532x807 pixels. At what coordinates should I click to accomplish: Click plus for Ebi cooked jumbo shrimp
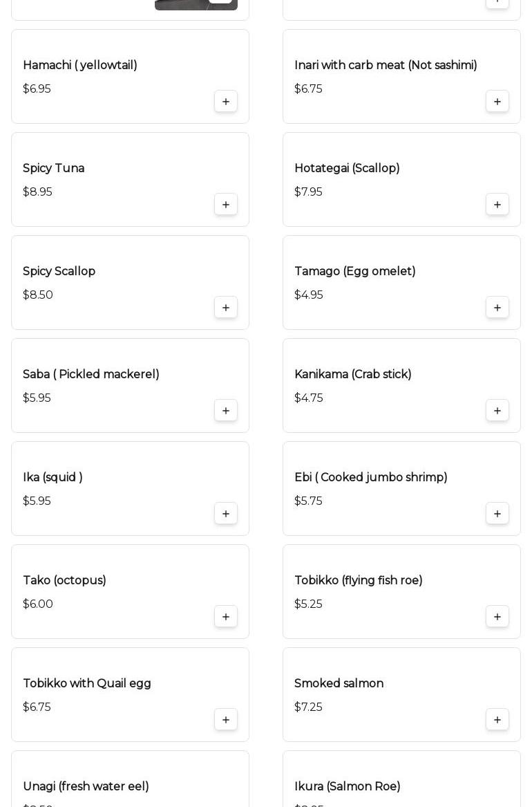tap(497, 514)
